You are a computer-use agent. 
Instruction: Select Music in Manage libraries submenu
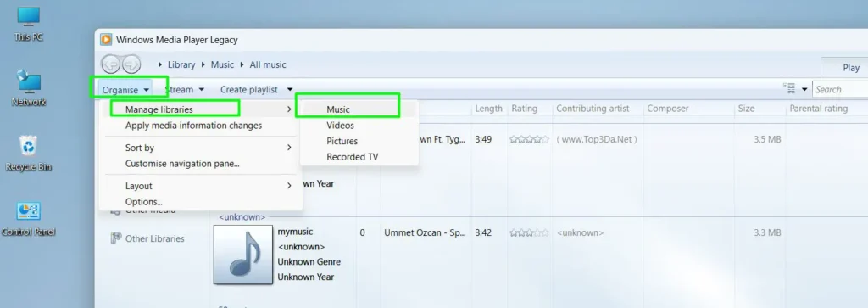pos(359,109)
